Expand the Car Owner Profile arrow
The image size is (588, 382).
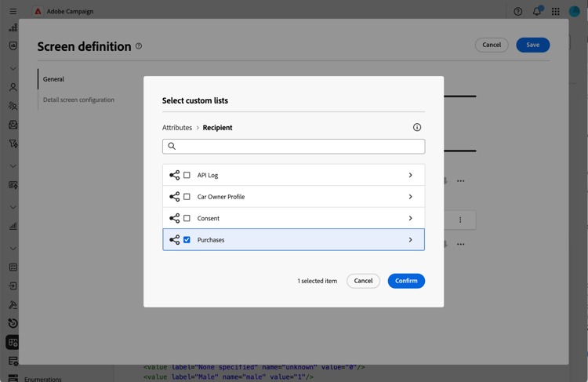coord(410,197)
